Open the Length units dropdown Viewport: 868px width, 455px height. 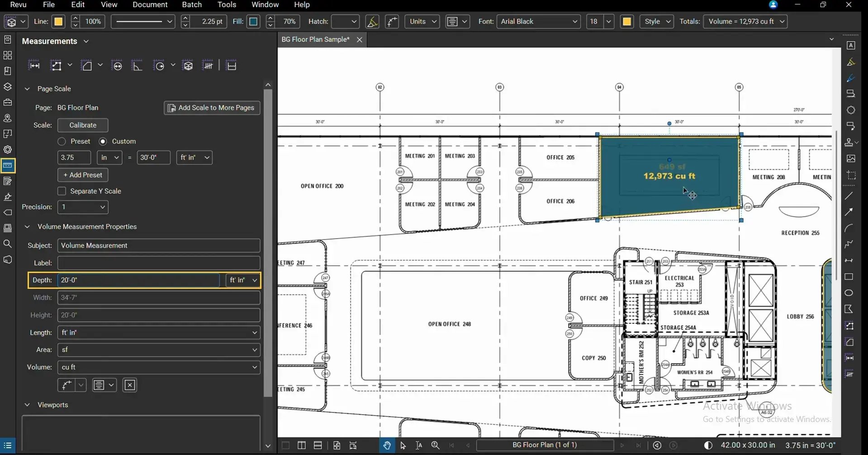tap(159, 332)
